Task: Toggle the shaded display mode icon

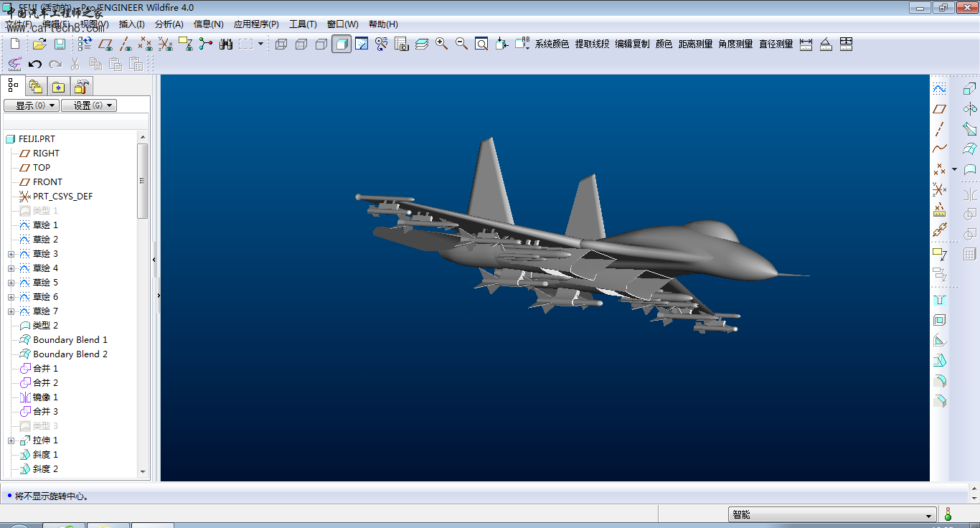Action: click(341, 44)
